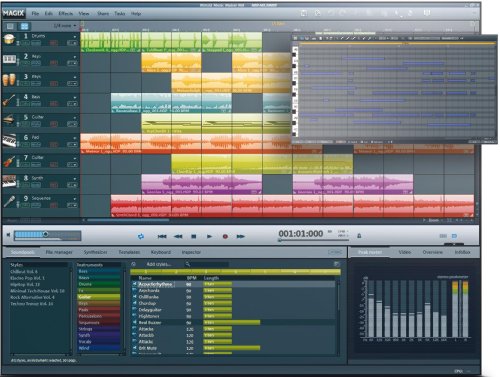The width and height of the screenshot is (500, 377).
Task: Click the microphone icon on track 9
Action: [9, 202]
